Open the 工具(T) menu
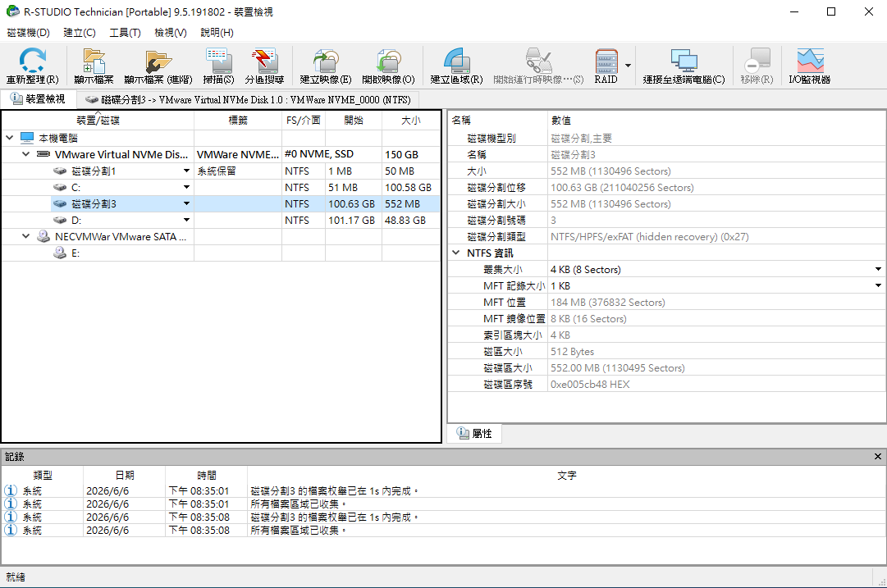The height and width of the screenshot is (588, 887). [x=125, y=33]
